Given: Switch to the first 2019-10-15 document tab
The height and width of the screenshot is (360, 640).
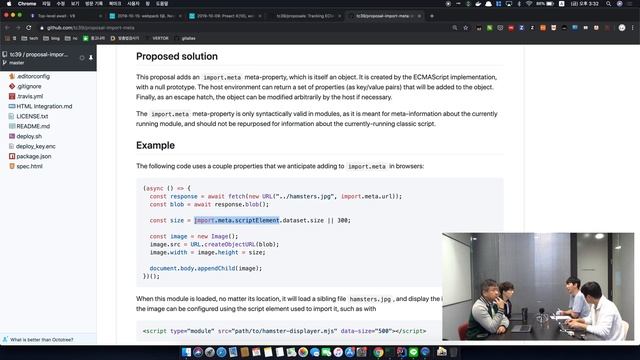Looking at the screenshot, I should point(145,16).
